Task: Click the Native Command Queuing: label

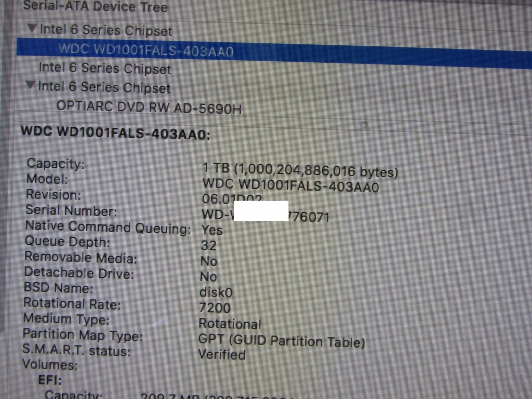Action: [108, 227]
